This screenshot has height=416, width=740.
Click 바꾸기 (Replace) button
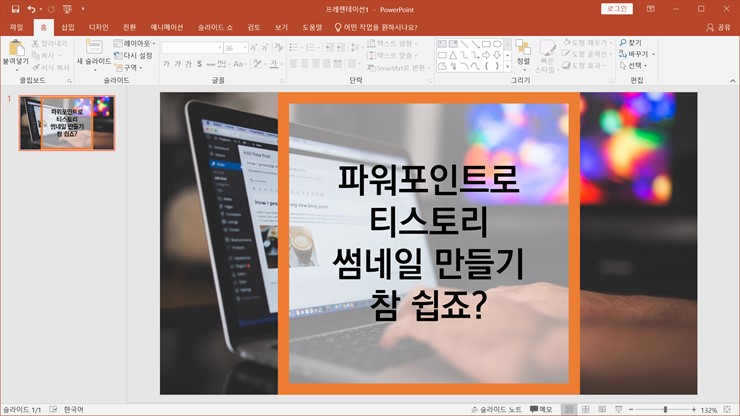tap(637, 54)
